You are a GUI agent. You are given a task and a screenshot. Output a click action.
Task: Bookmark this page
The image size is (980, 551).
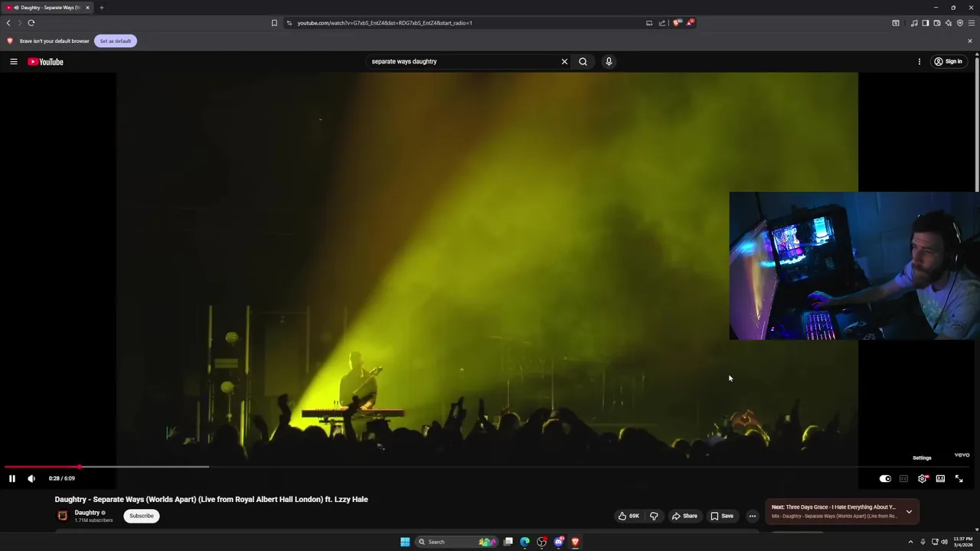tap(274, 23)
